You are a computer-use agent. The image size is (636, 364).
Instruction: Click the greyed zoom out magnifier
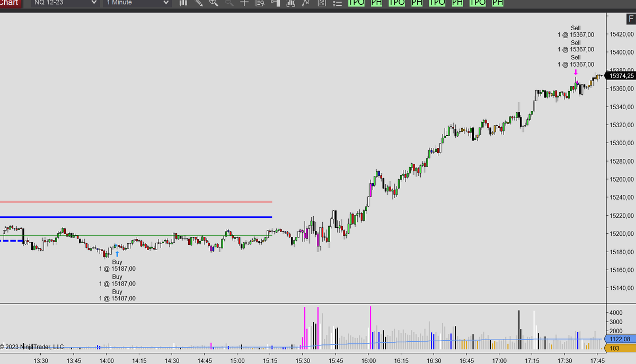[x=229, y=3]
